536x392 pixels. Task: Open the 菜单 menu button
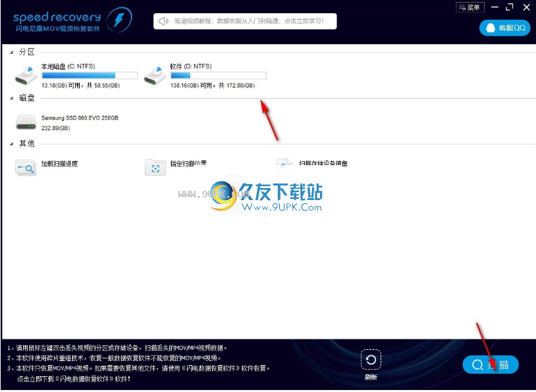(x=470, y=7)
